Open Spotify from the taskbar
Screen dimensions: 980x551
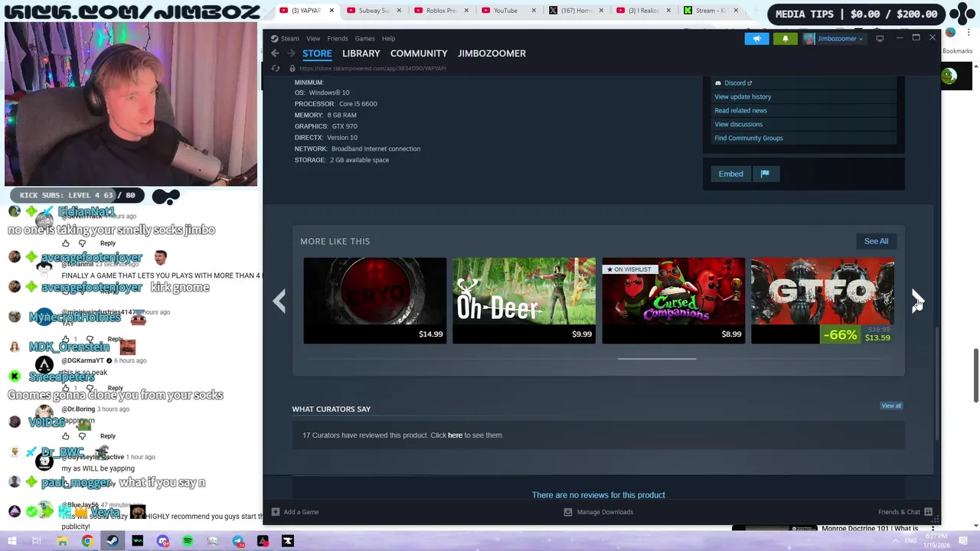[188, 541]
